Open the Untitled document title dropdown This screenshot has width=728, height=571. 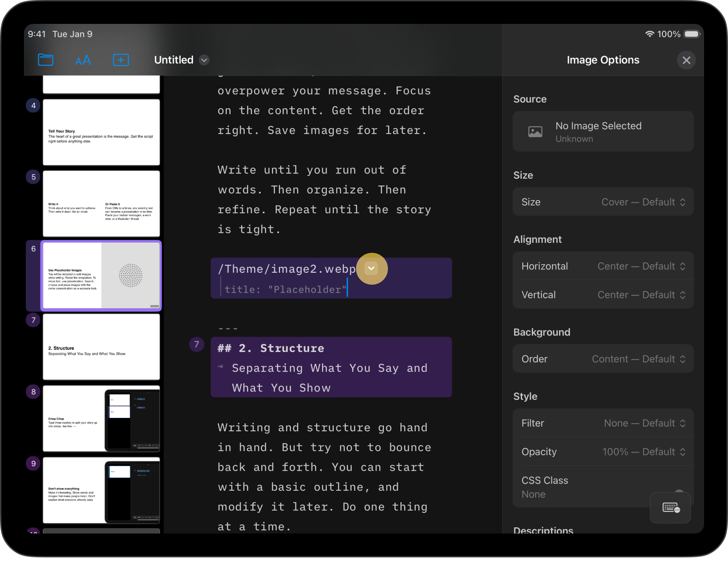[x=204, y=60]
